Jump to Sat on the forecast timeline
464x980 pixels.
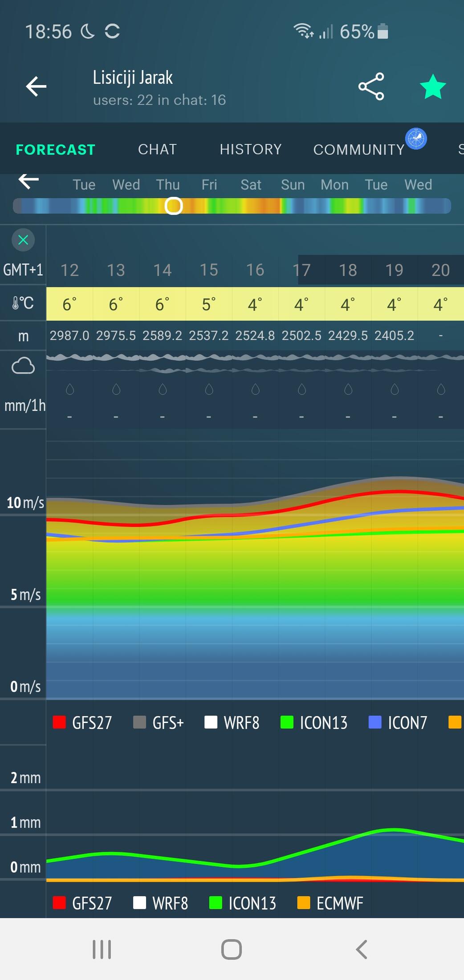[x=251, y=184]
